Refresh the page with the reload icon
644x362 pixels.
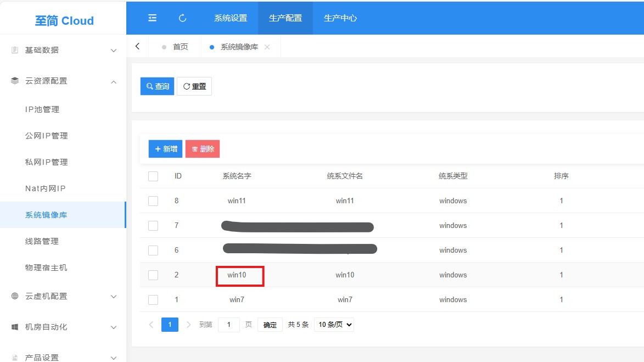click(182, 18)
